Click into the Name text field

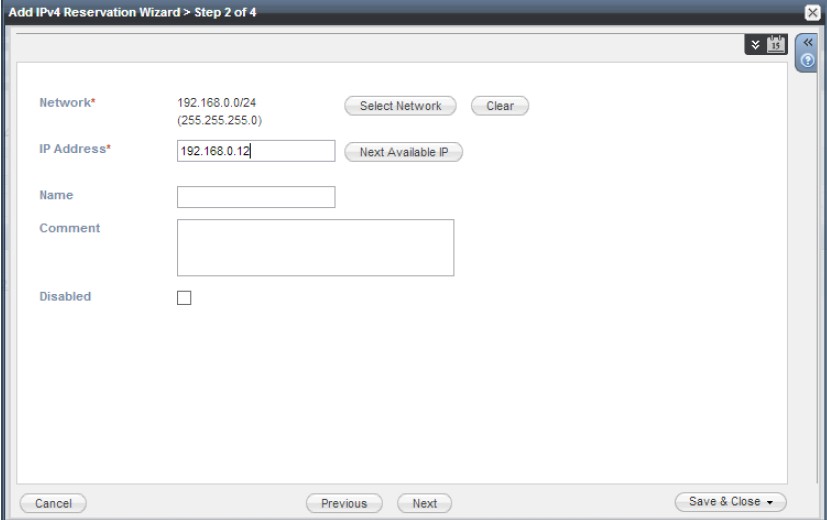[x=255, y=197]
